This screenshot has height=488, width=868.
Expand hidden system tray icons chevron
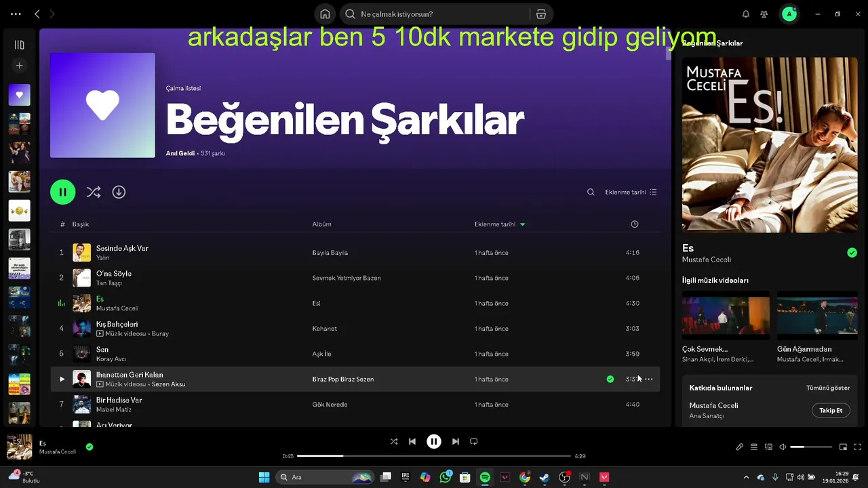pyautogui.click(x=747, y=477)
